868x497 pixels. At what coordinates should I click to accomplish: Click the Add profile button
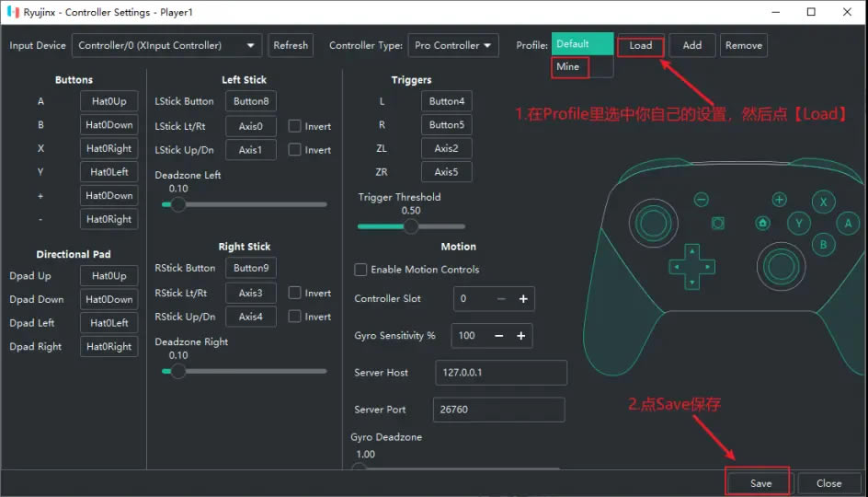692,45
